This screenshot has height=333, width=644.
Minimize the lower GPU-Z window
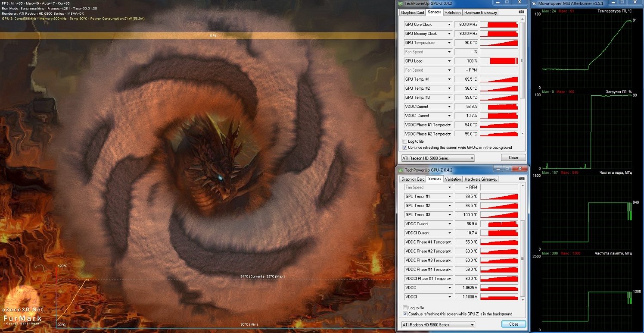coord(498,169)
